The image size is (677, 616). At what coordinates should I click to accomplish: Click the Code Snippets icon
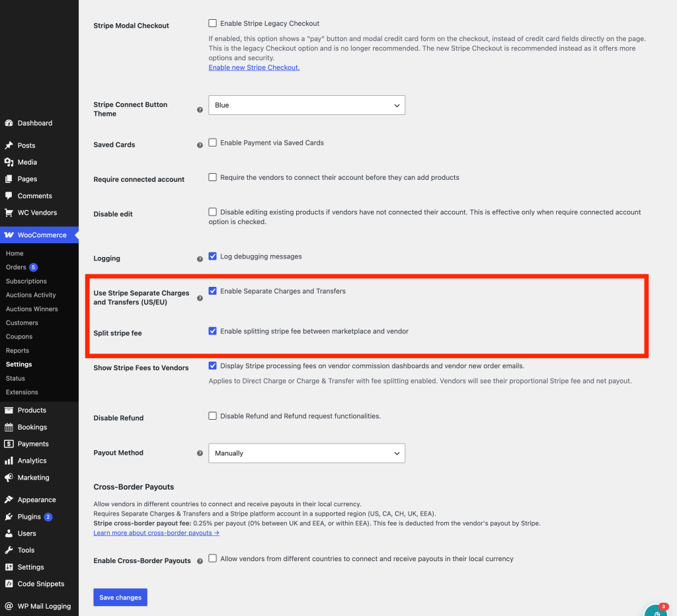tap(9, 584)
